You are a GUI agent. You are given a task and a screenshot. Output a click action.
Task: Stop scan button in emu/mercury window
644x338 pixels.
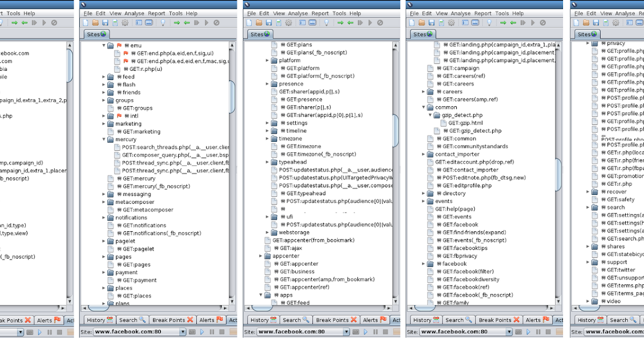tap(222, 332)
